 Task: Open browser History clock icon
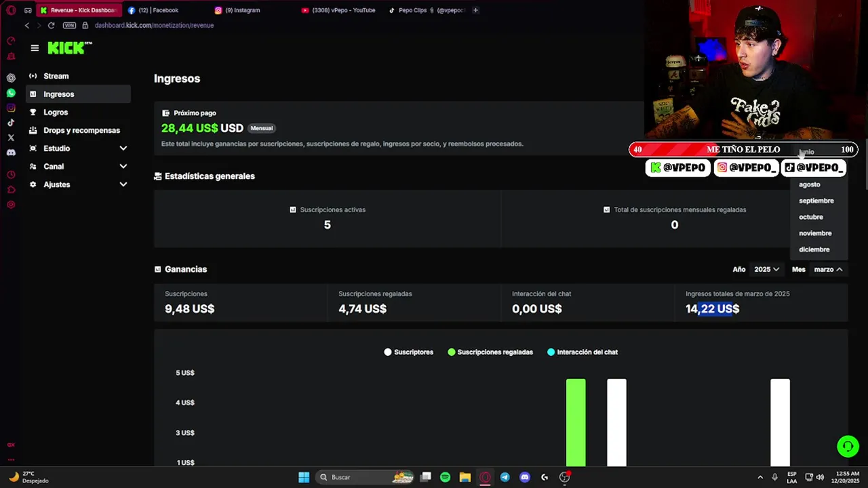[x=11, y=175]
